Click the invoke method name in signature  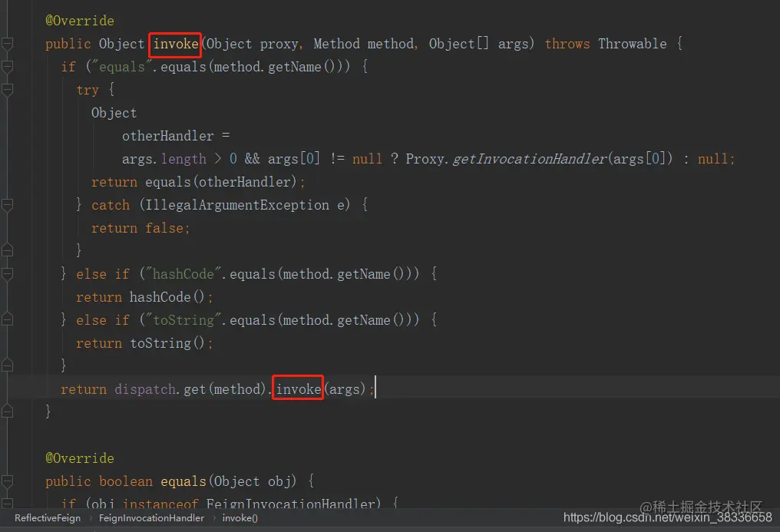coord(176,44)
